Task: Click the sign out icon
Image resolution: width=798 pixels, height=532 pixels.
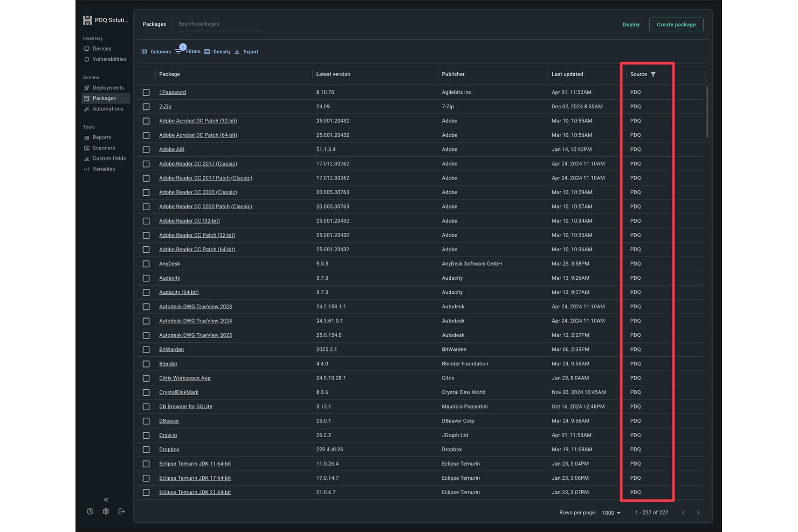Action: point(121,512)
